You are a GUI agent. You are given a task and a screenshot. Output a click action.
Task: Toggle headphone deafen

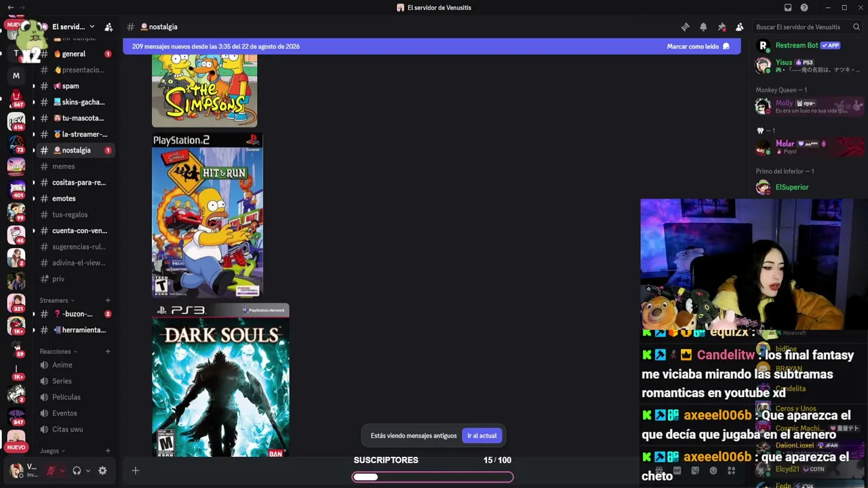pyautogui.click(x=77, y=470)
